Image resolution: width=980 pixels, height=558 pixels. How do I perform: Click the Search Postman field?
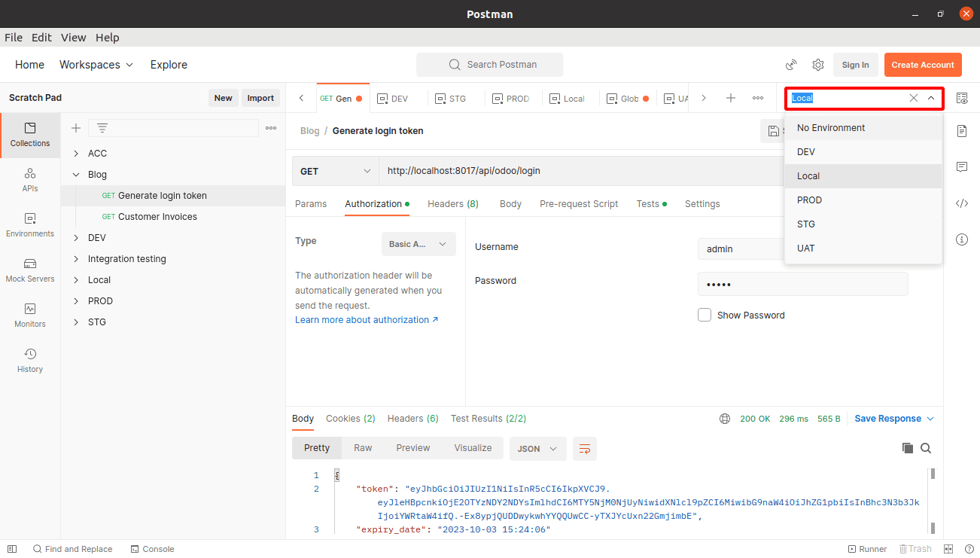coord(490,65)
